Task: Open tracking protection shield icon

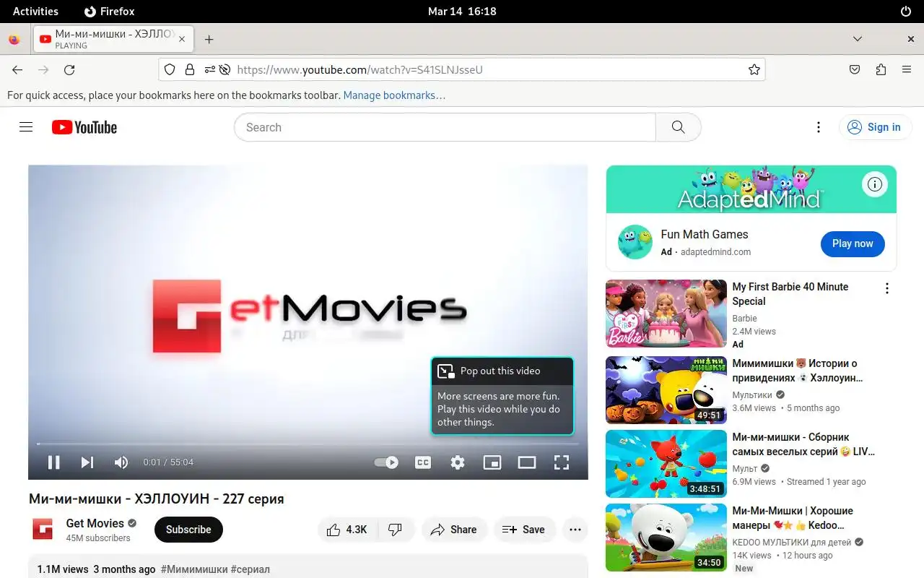Action: pos(170,69)
